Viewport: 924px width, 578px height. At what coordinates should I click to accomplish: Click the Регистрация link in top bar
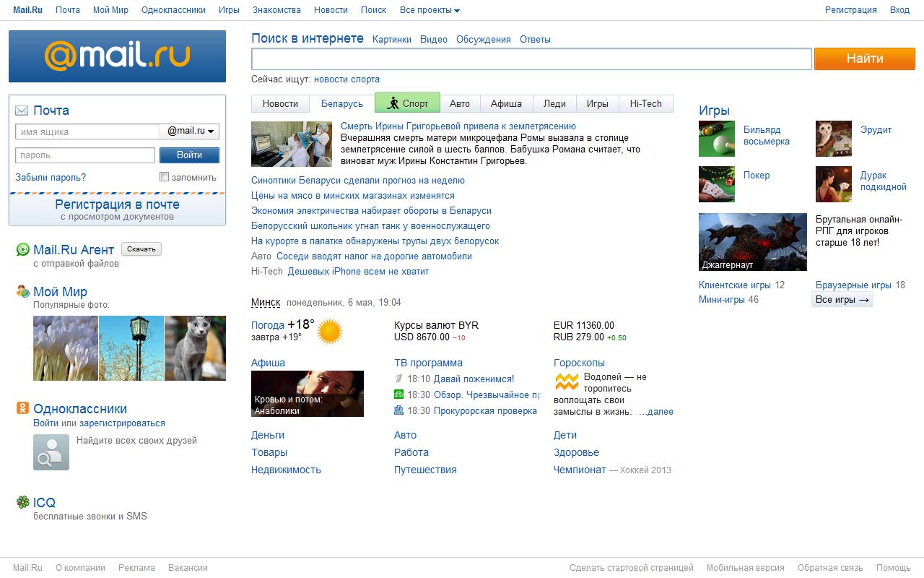pyautogui.click(x=851, y=10)
